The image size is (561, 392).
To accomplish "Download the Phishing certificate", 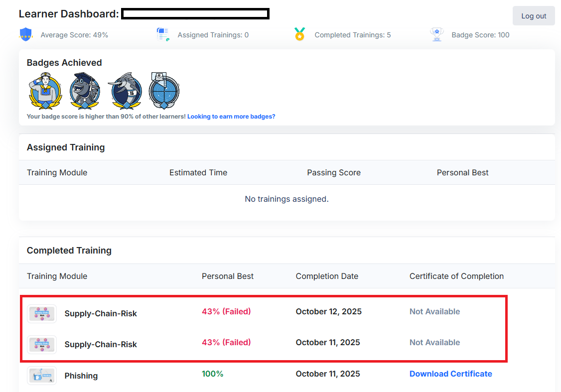I will click(450, 374).
